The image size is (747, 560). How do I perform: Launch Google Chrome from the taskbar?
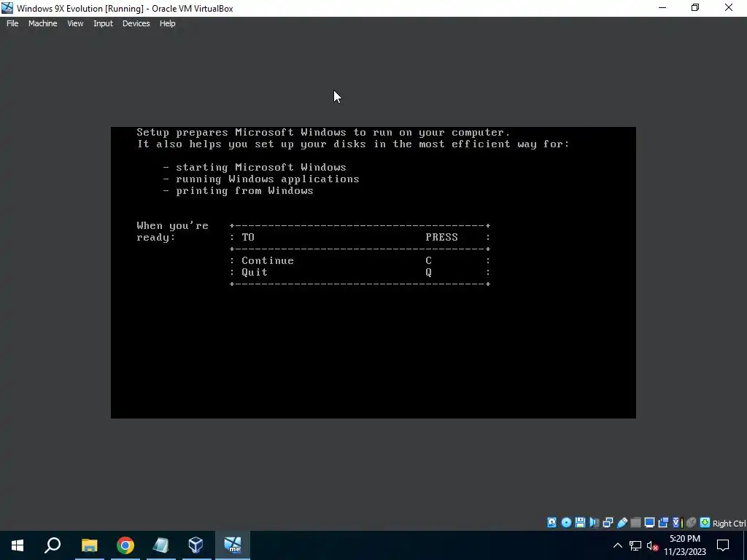125,545
